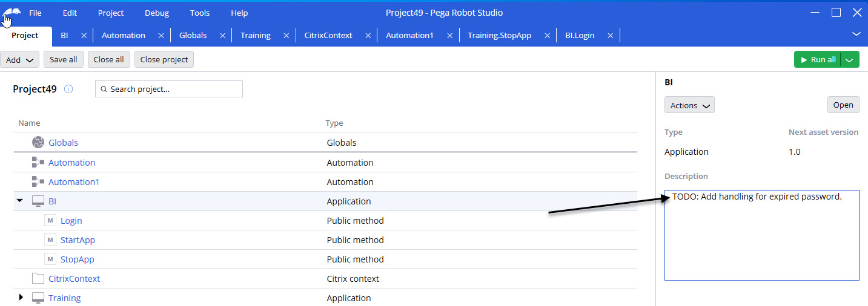
Task: Close the Training.StopApp tab
Action: coord(548,36)
